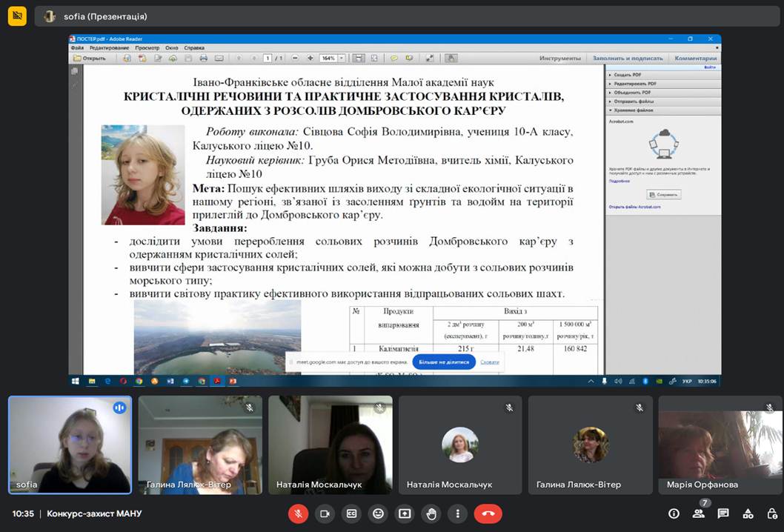Image resolution: width=784 pixels, height=532 pixels.
Task: Enable closed captions in Meet
Action: point(351,513)
